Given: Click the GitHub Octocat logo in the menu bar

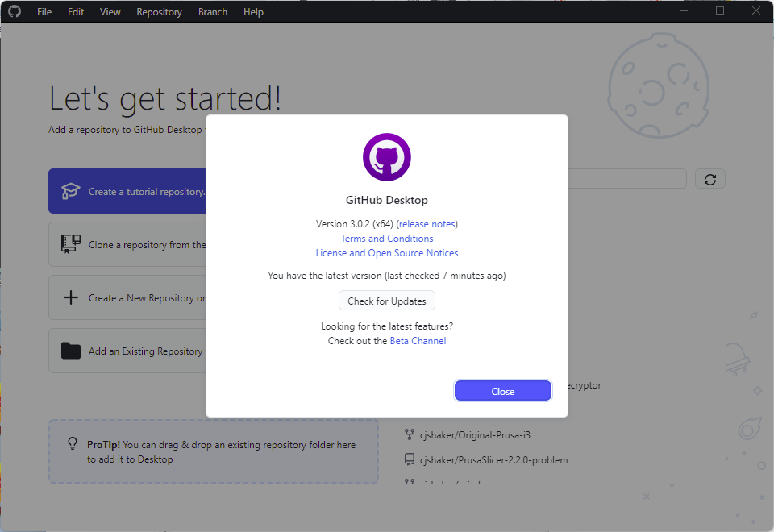Looking at the screenshot, I should (x=15, y=11).
